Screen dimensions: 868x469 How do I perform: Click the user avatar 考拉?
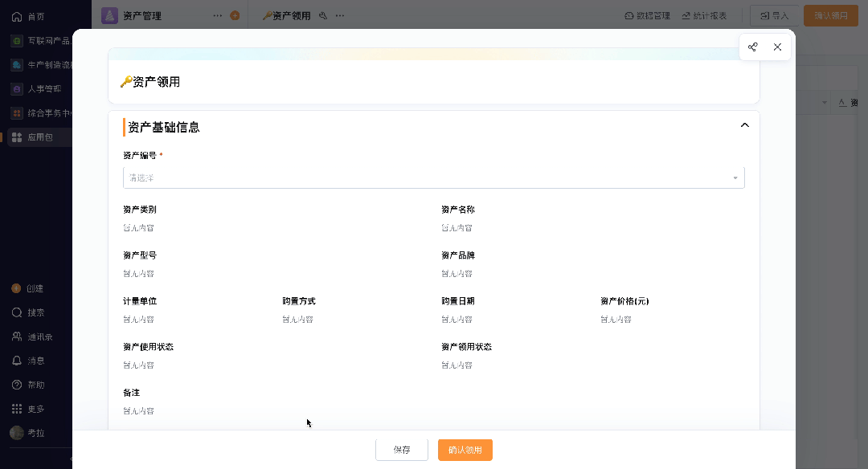click(17, 433)
